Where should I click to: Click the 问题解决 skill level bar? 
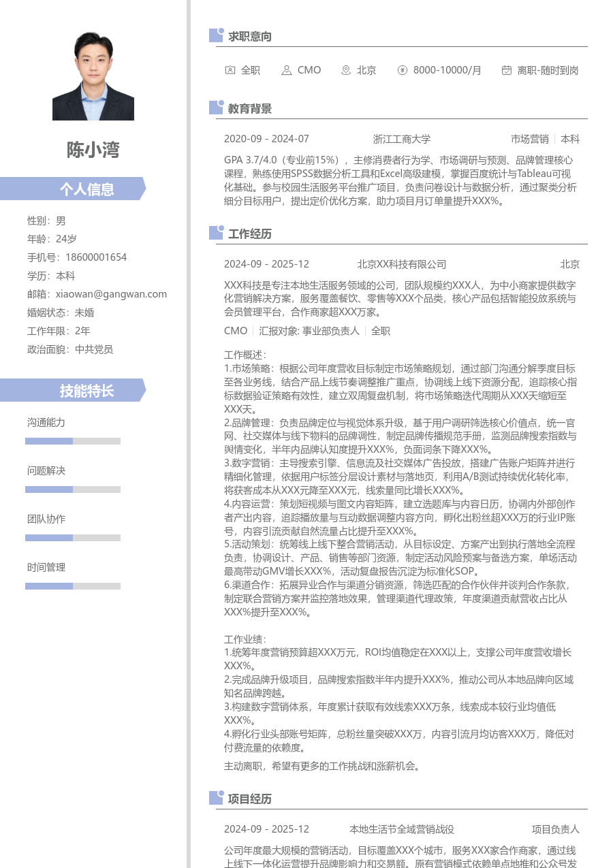(73, 489)
